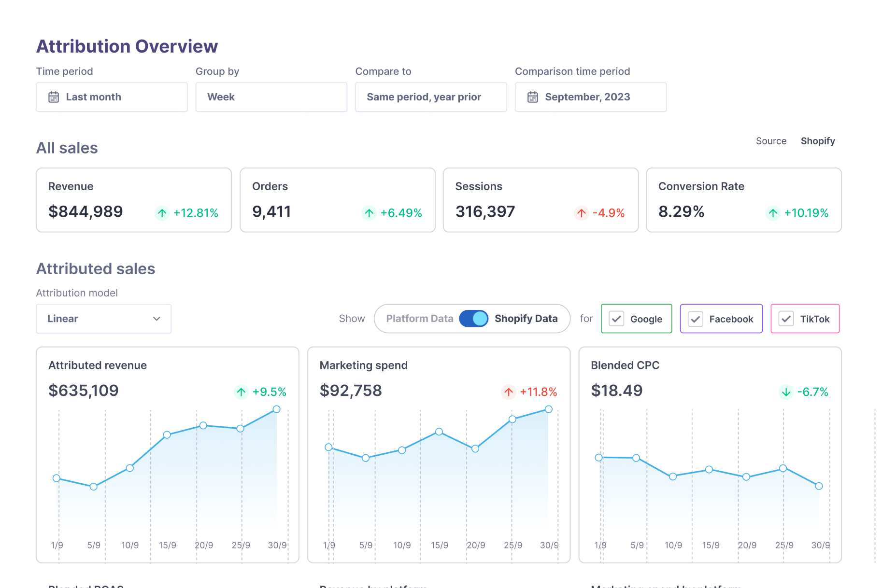Screen dimensions: 882x588
Task: Expand the Linear attribution model dropdown
Action: coord(103,319)
